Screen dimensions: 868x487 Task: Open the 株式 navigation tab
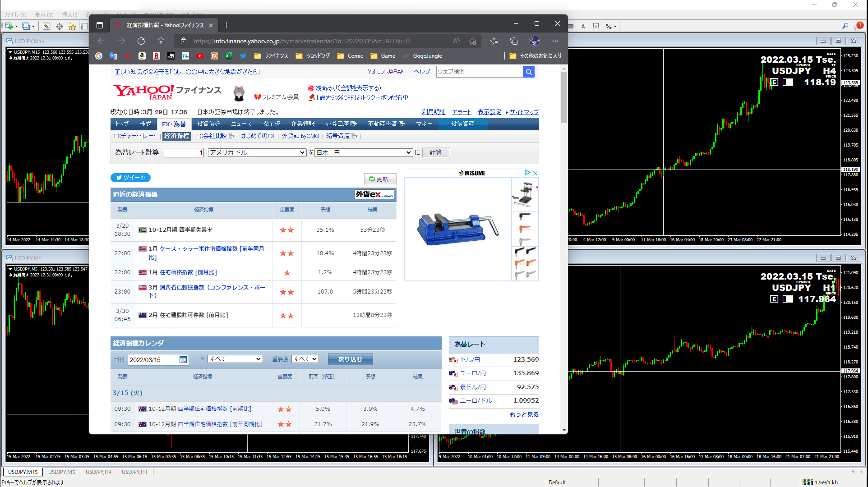tap(145, 124)
